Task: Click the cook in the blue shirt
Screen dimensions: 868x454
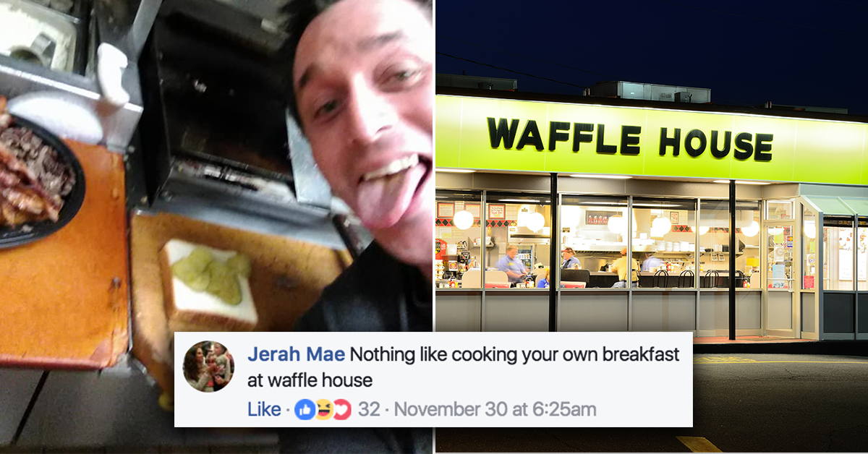Action: coord(513,265)
